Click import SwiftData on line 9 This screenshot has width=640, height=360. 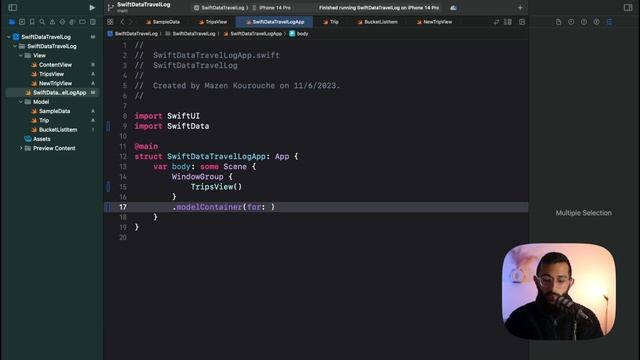[171, 126]
